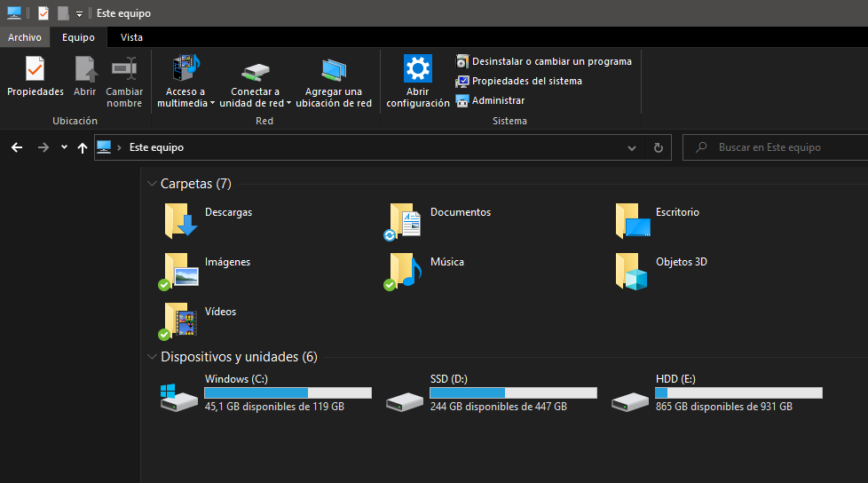Image resolution: width=868 pixels, height=483 pixels.
Task: Click Agregar una ubicación de red icon
Action: (x=333, y=69)
